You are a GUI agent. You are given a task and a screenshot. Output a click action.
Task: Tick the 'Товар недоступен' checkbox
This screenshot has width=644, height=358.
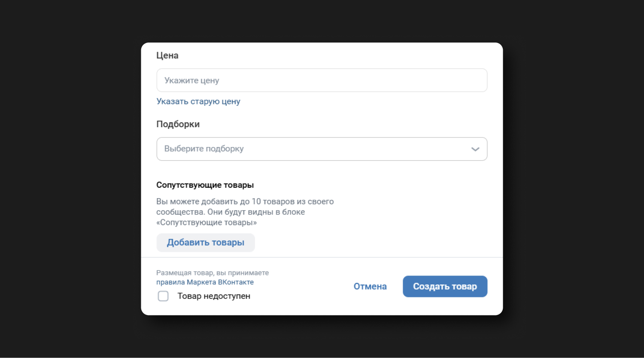(x=163, y=296)
